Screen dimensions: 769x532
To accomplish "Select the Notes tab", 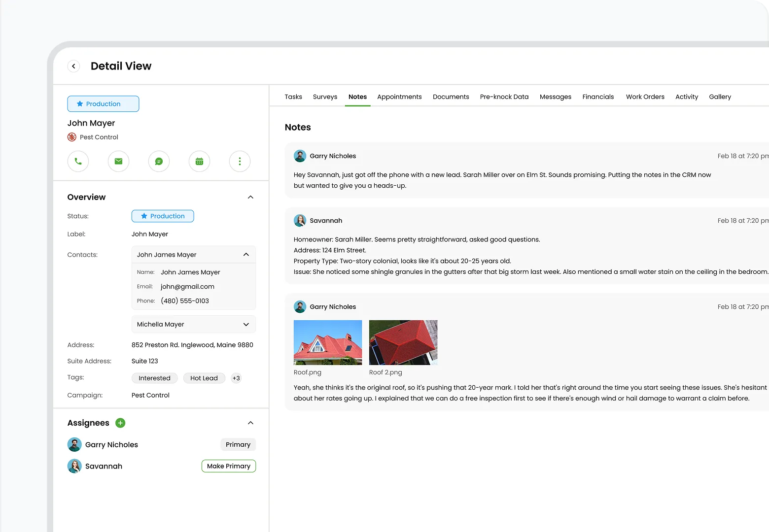I will (x=357, y=97).
